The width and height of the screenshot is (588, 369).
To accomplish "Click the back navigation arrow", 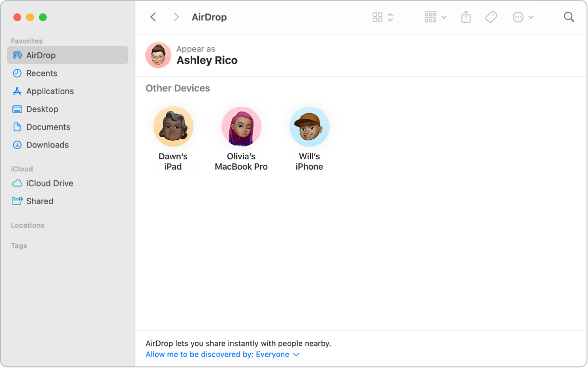I will pos(153,16).
